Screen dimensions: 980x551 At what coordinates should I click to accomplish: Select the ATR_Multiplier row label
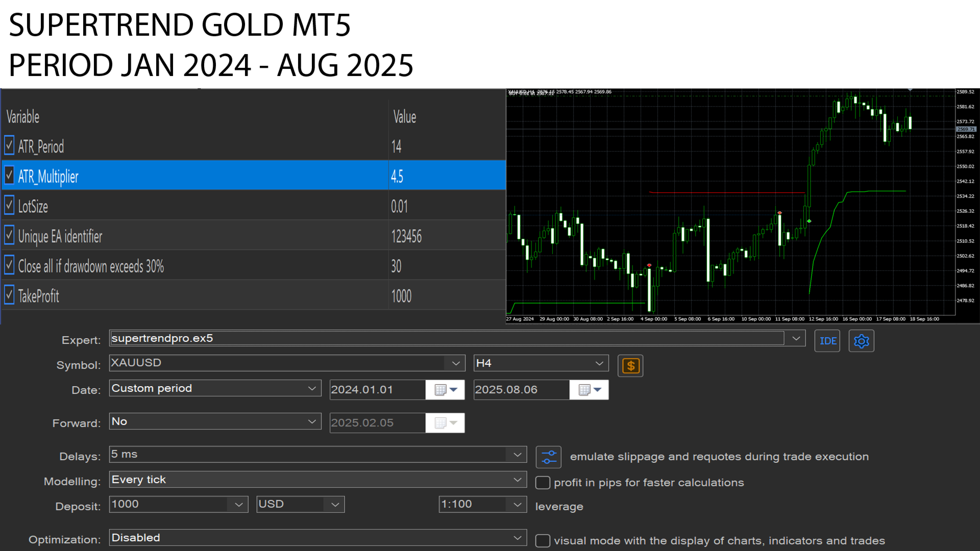48,177
